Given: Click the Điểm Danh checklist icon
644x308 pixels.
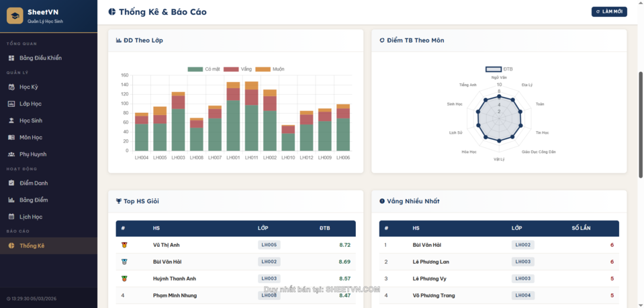Looking at the screenshot, I should click(11, 183).
